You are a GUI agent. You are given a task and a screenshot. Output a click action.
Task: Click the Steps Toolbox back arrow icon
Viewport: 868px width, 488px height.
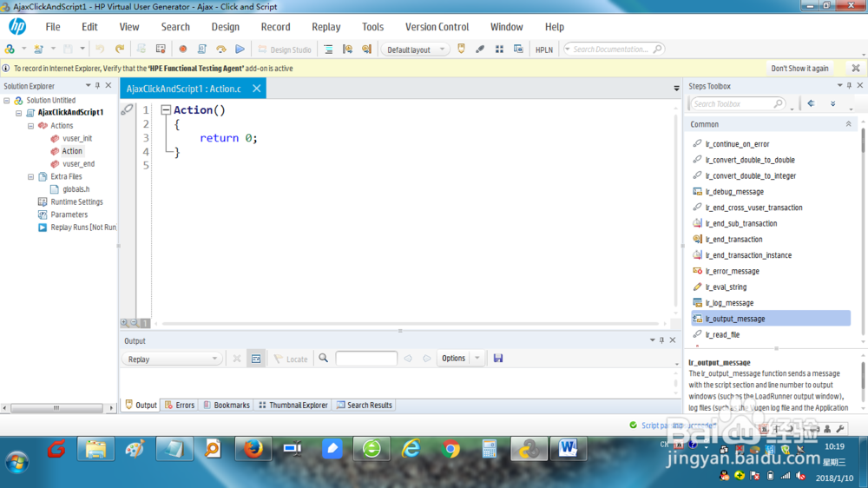pyautogui.click(x=811, y=103)
